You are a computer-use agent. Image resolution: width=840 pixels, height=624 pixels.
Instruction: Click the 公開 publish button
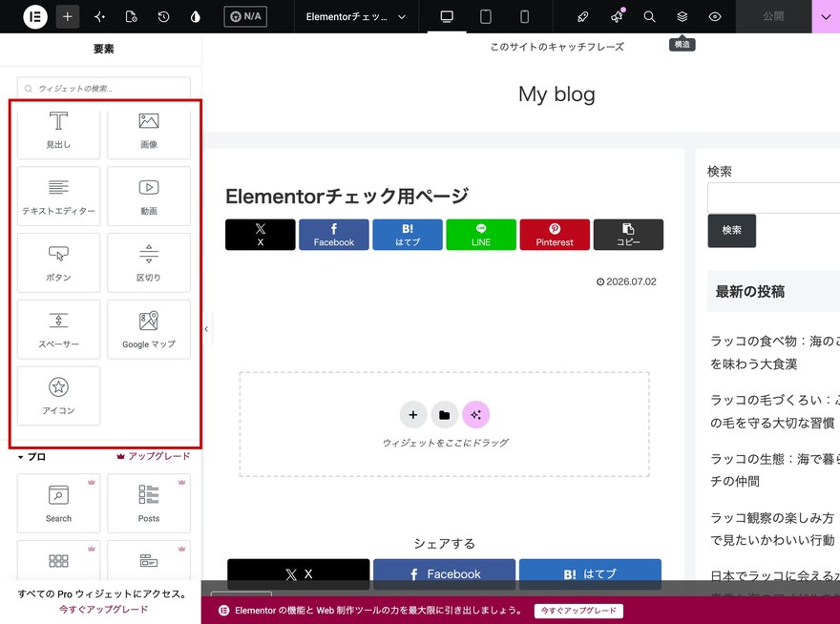pyautogui.click(x=773, y=16)
